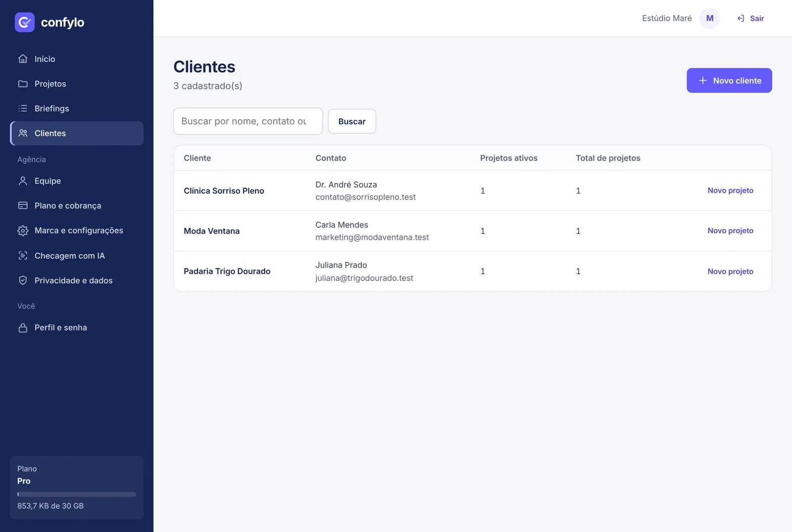
Task: Click the logout arrow icon beside Sair
Action: tap(741, 18)
